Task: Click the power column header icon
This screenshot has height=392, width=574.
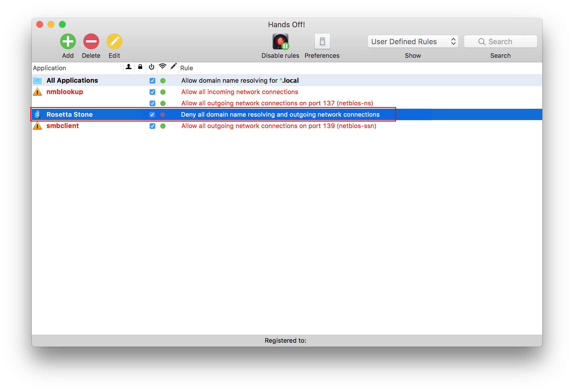Action: point(152,67)
